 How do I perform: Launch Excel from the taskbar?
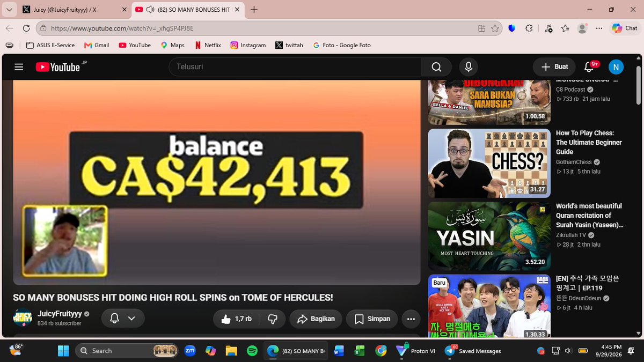tap(360, 351)
